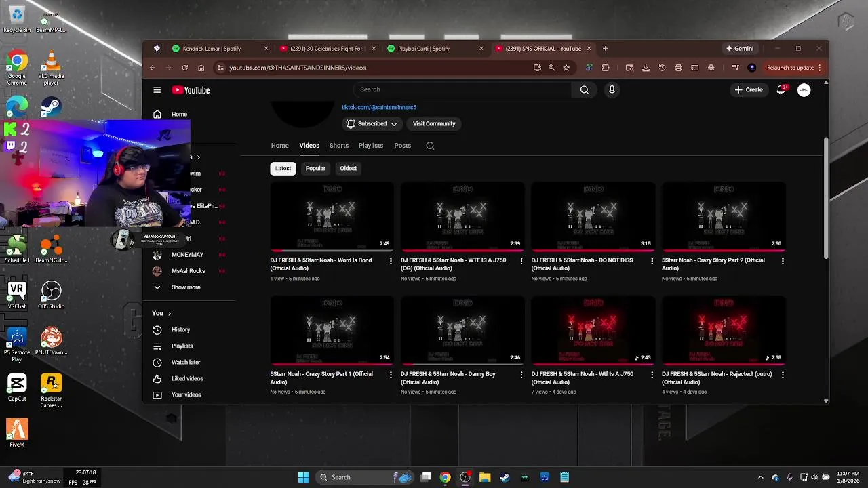Expand the You section chevron
Screen dimensions: 868x488
click(x=170, y=313)
